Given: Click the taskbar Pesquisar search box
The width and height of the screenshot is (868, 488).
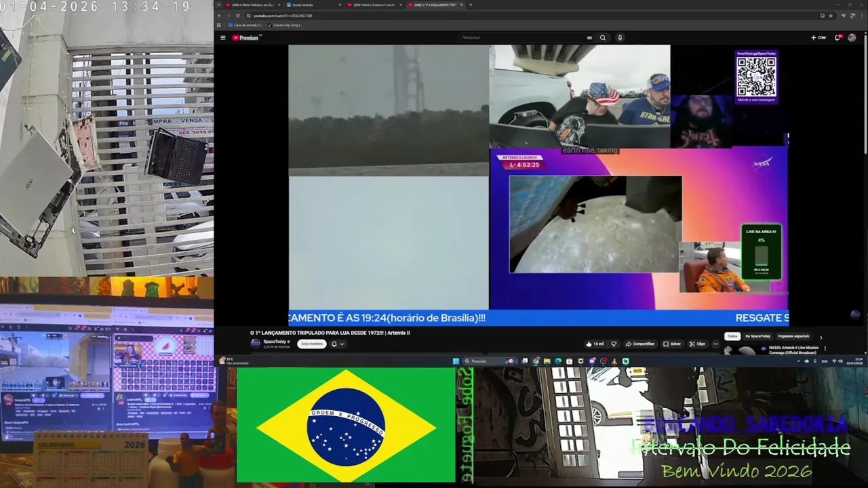Looking at the screenshot, I should click(490, 361).
